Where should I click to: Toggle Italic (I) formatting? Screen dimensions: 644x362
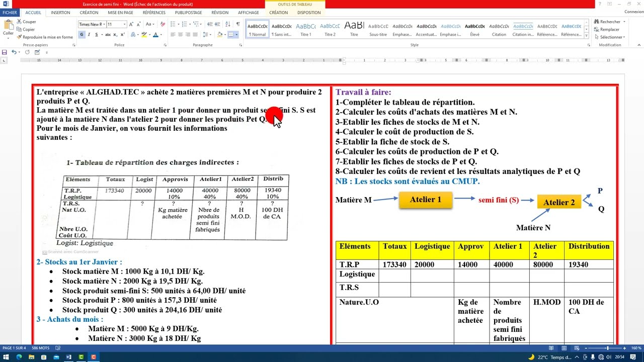pos(89,35)
